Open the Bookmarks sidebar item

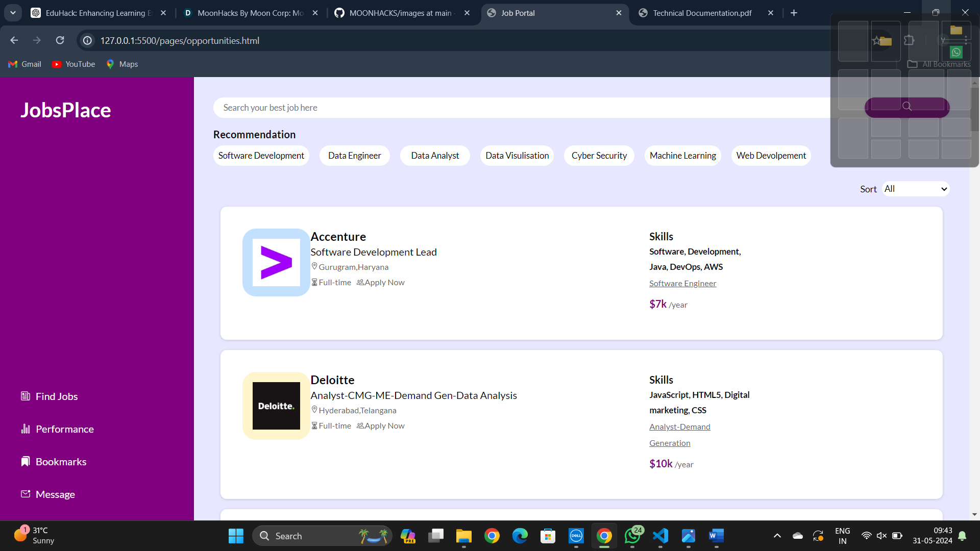coord(60,462)
